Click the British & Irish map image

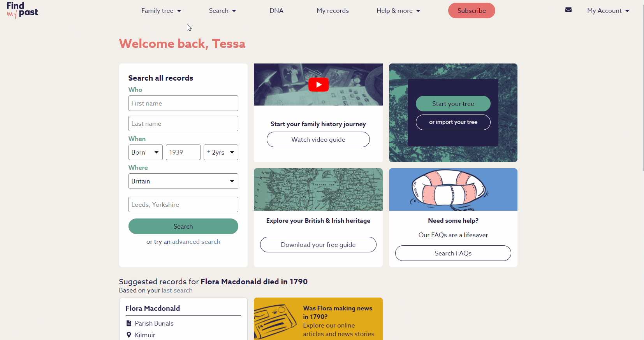click(x=318, y=189)
